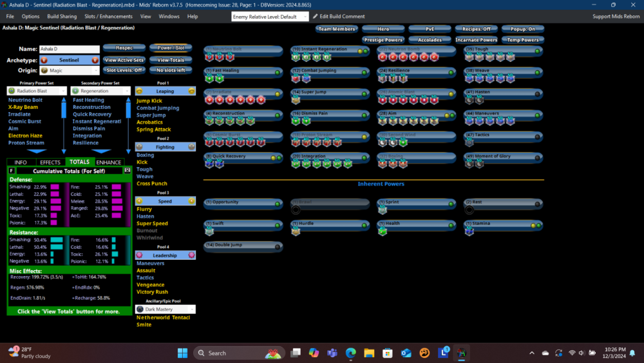Click the empty slot under Brawl
This screenshot has height=363, width=644.
click(x=296, y=210)
